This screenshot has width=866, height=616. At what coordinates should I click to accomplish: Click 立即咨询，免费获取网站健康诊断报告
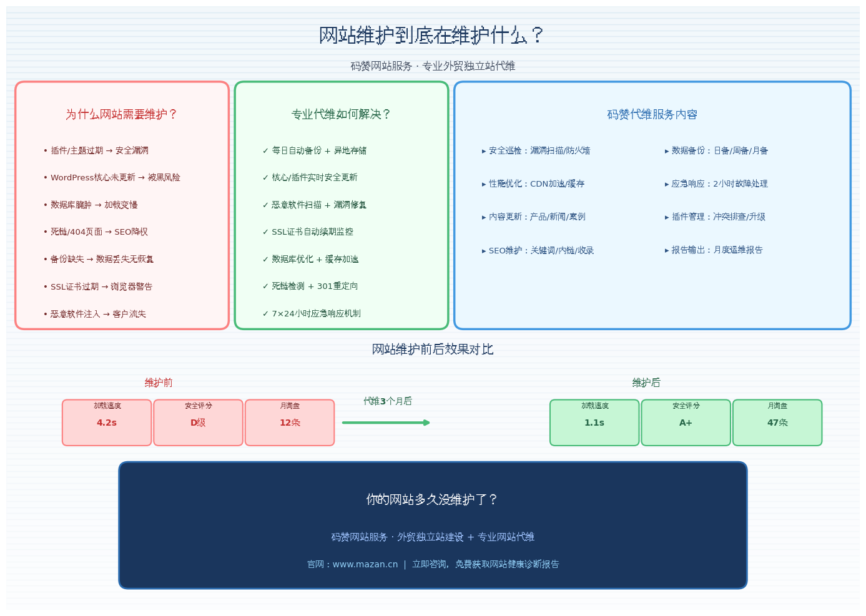click(485, 564)
